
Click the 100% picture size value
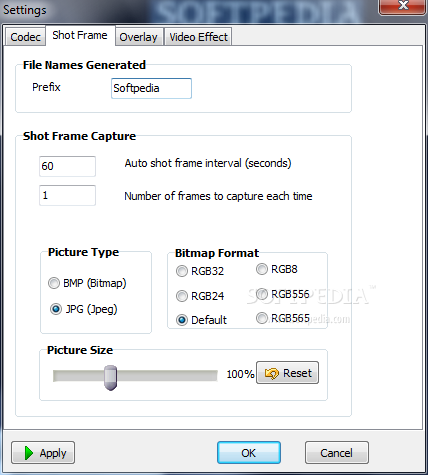tap(240, 374)
